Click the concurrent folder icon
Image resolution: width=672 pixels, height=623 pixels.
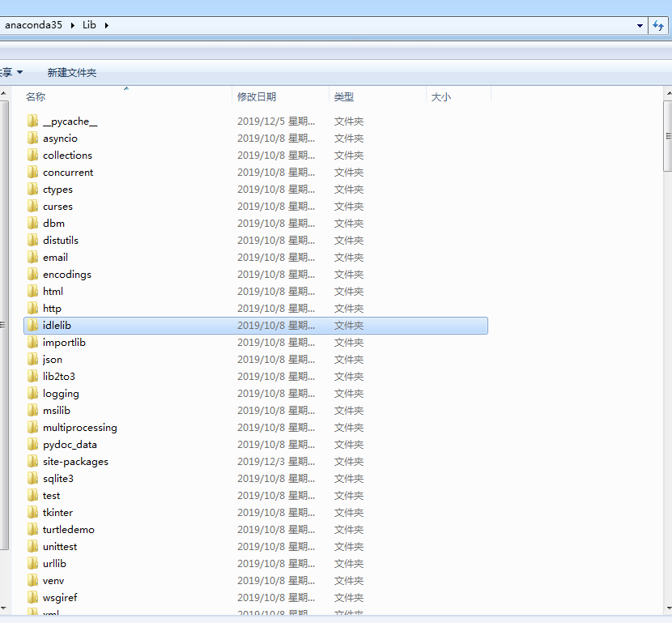tap(32, 173)
